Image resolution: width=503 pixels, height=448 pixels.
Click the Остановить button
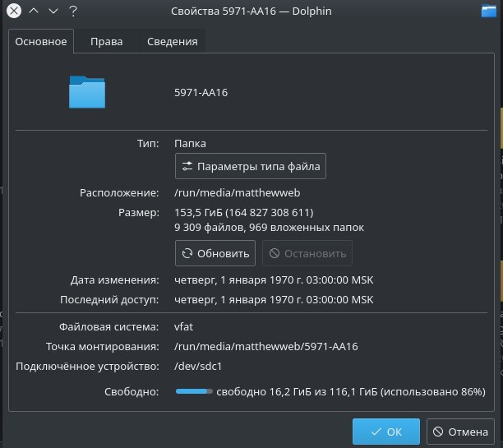[307, 253]
